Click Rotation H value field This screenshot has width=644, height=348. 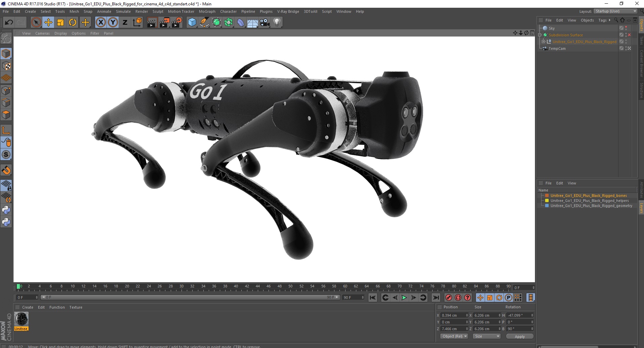point(520,315)
